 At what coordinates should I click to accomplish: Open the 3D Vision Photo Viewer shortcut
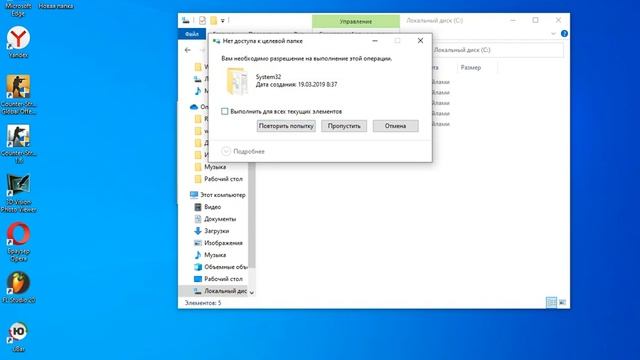[x=18, y=193]
